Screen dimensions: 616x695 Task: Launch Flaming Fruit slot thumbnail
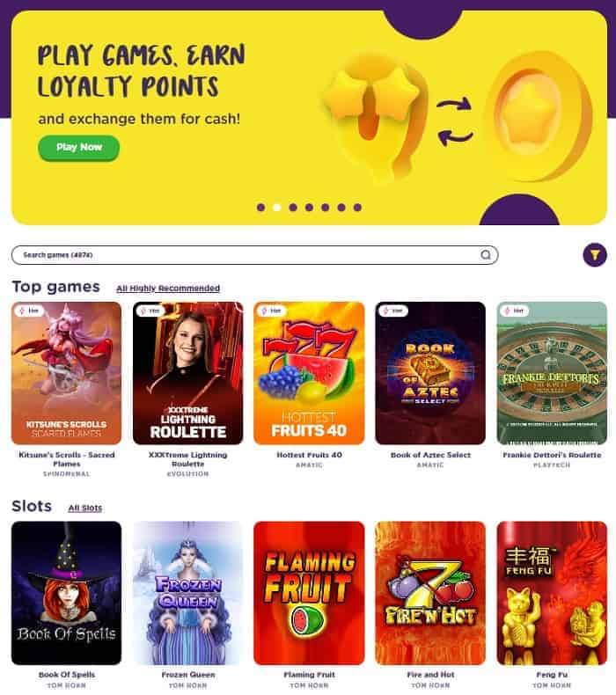tap(309, 593)
